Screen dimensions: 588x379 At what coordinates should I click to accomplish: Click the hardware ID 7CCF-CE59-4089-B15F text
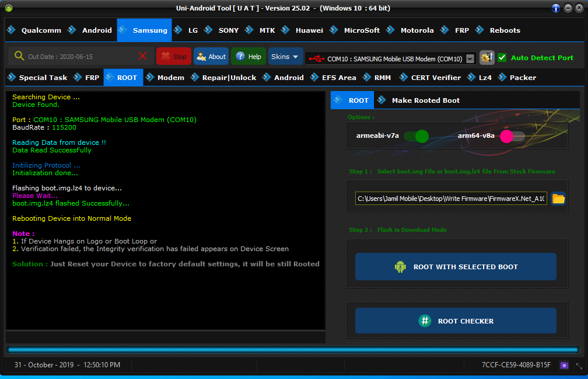coord(516,365)
